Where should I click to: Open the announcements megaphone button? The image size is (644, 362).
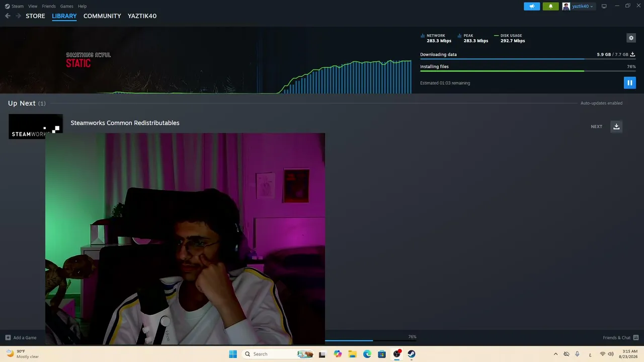coord(532,6)
